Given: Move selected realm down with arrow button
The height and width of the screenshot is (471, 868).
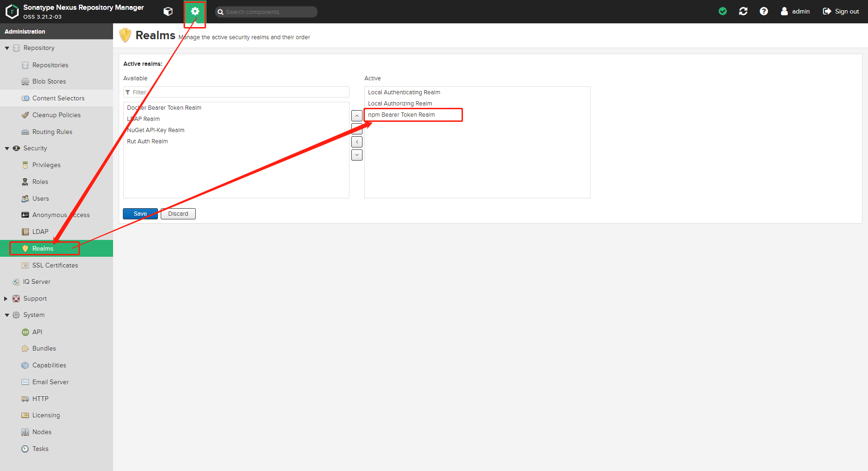Looking at the screenshot, I should pyautogui.click(x=357, y=155).
